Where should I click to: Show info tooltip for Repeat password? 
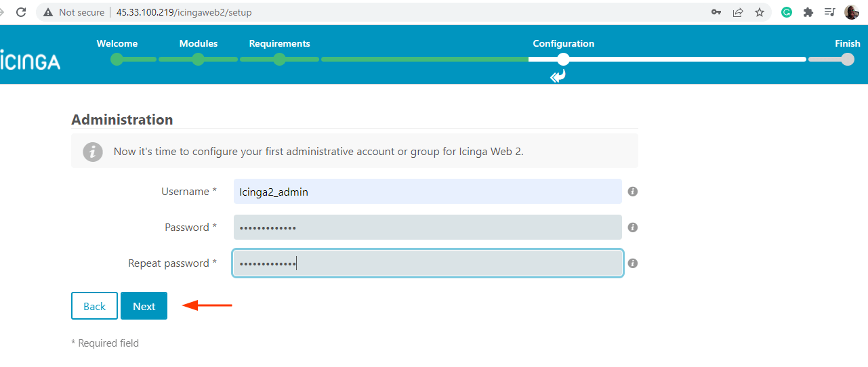pyautogui.click(x=633, y=263)
